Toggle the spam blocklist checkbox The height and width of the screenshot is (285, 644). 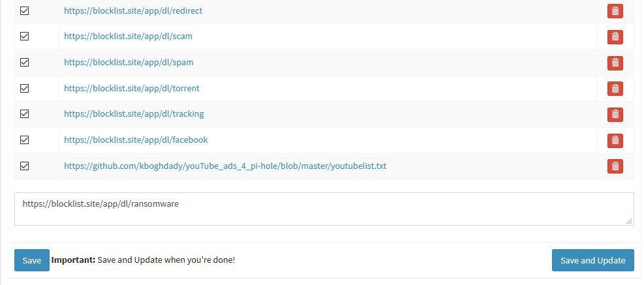[25, 62]
